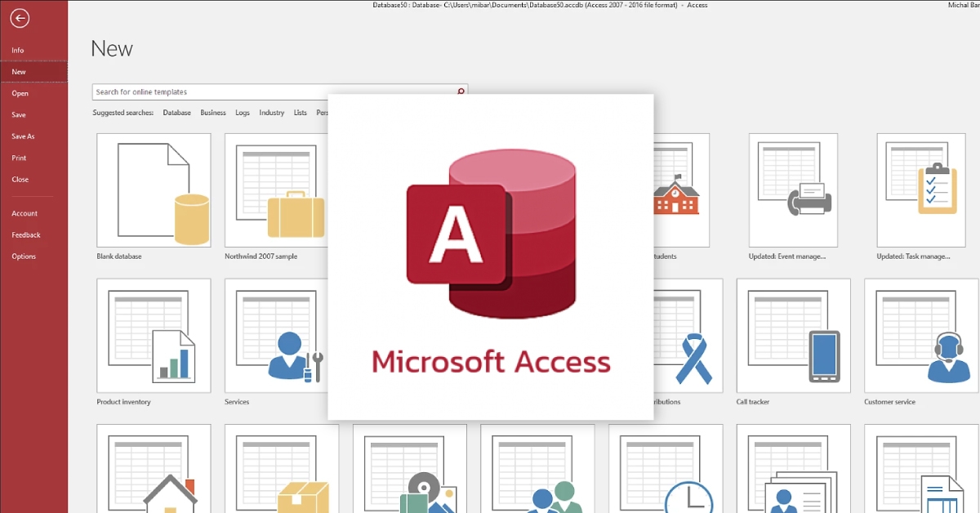This screenshot has width=980, height=513.
Task: Select bottom-row template with media disc icon
Action: point(410,468)
